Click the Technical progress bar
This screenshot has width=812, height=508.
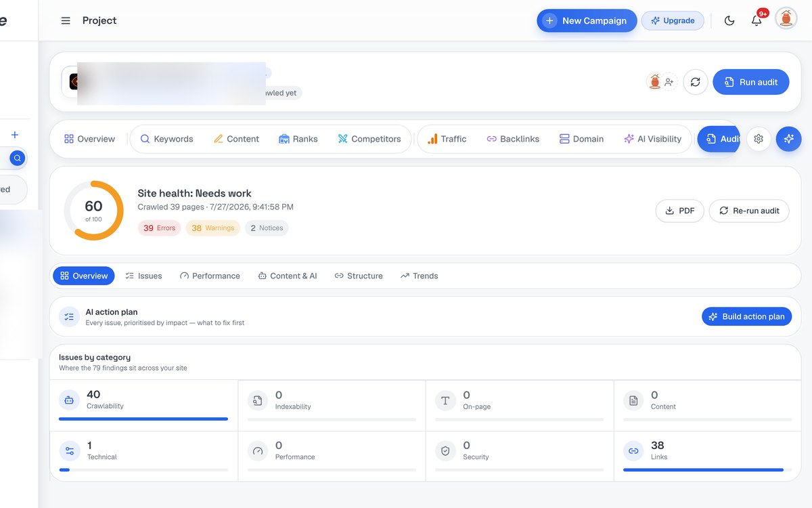point(143,469)
